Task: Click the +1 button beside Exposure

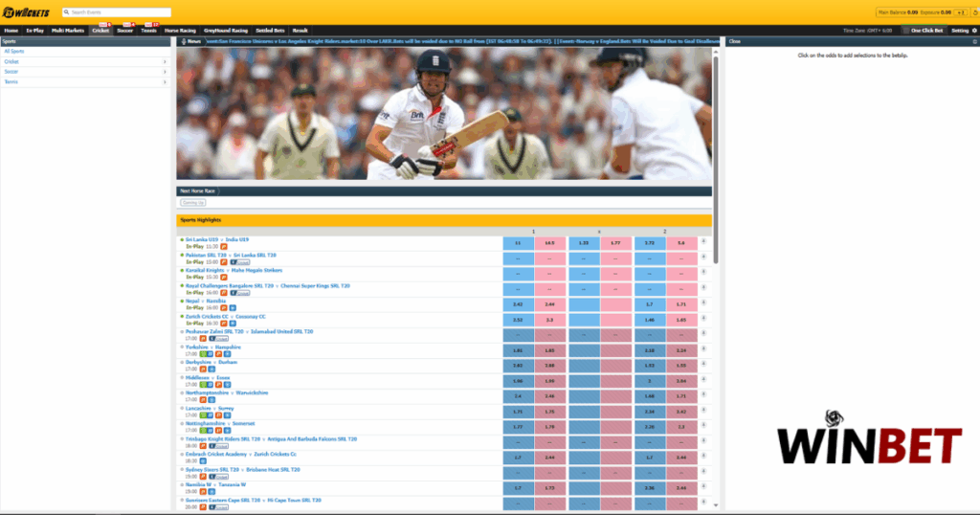Action: 961,12
